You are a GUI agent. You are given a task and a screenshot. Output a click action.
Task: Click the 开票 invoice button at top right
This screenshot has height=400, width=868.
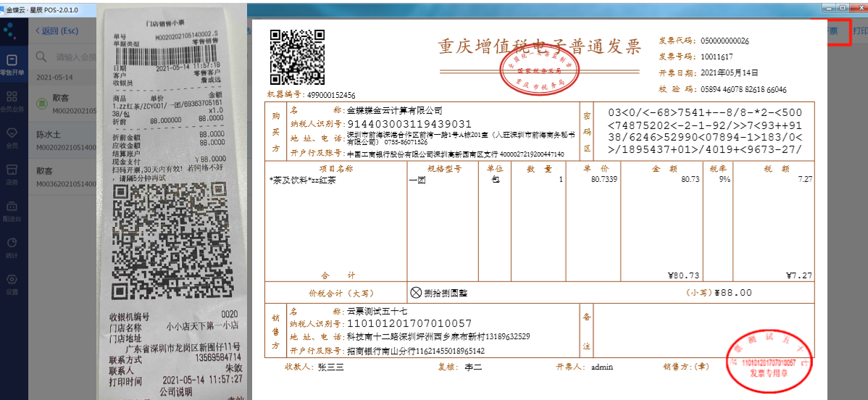(832, 32)
